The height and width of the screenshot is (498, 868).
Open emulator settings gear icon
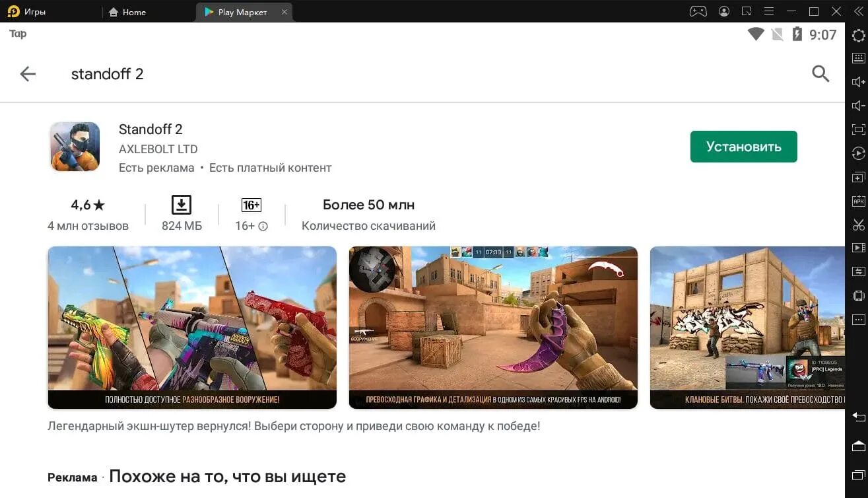pyautogui.click(x=858, y=36)
